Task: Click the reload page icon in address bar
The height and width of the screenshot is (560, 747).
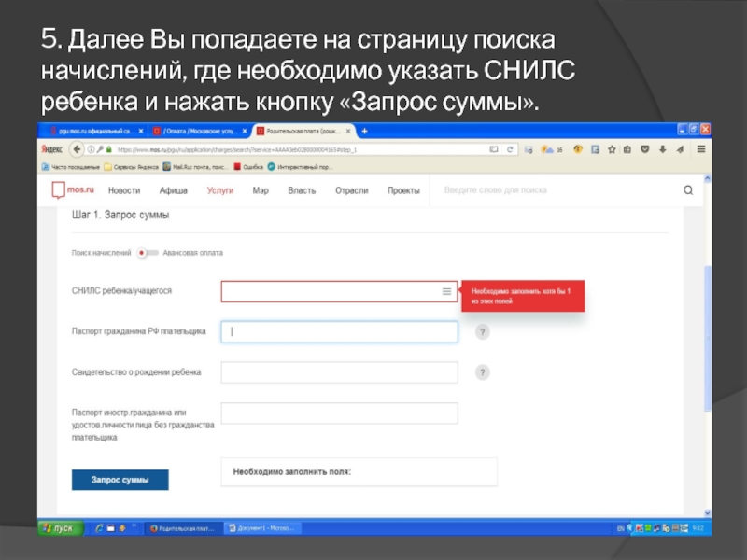Action: coord(510,149)
